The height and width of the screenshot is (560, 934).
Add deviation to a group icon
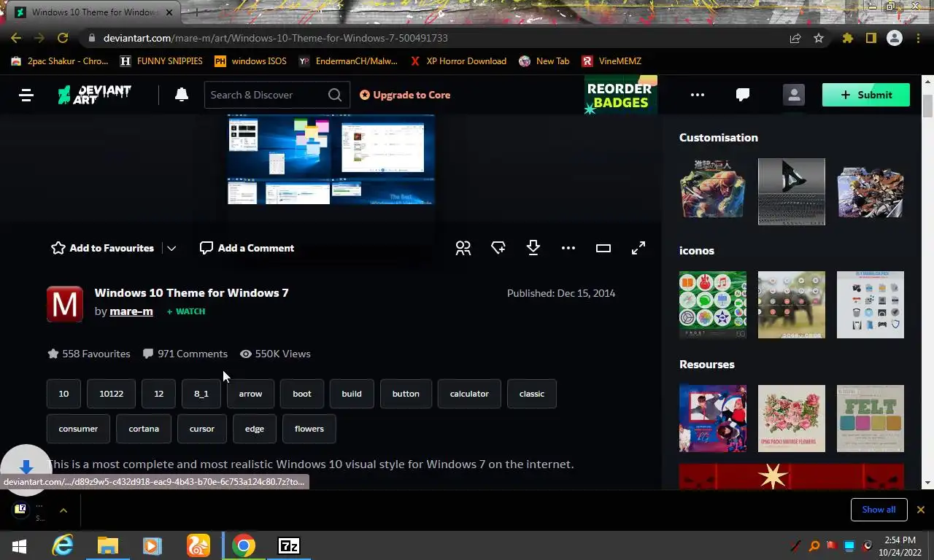463,248
